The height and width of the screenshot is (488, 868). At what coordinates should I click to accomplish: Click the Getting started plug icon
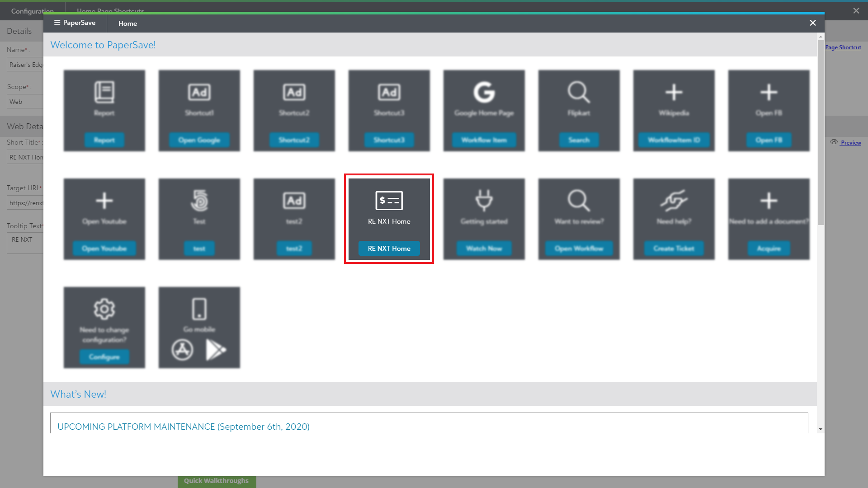point(484,201)
